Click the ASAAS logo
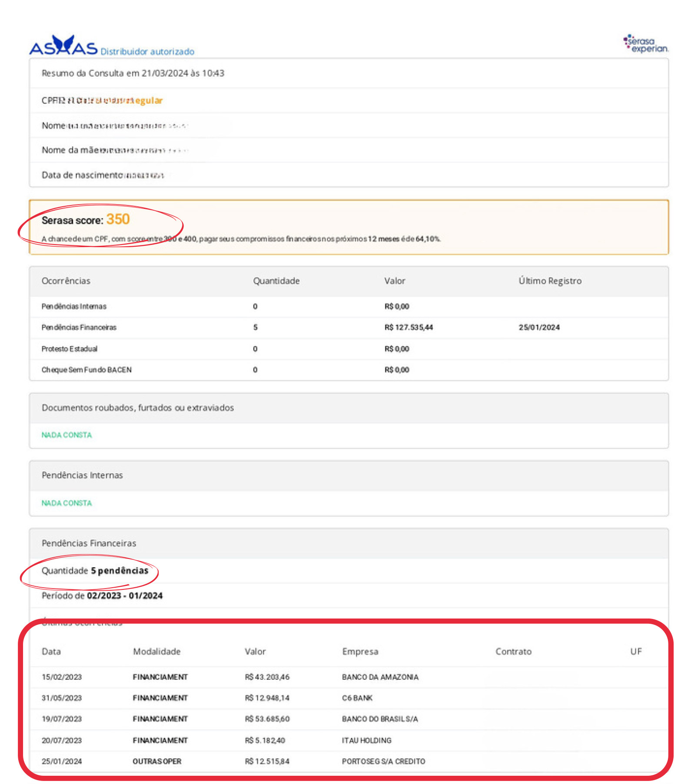Image resolution: width=691 pixels, height=784 pixels. coord(63,46)
